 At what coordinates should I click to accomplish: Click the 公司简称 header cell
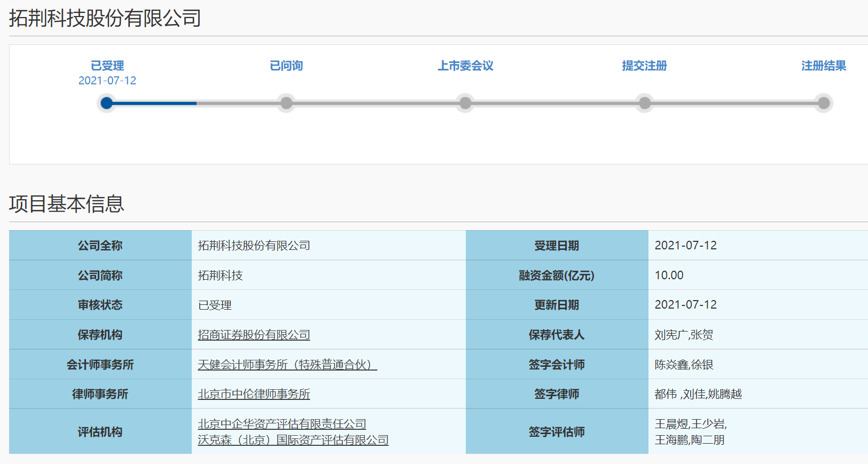(x=100, y=276)
